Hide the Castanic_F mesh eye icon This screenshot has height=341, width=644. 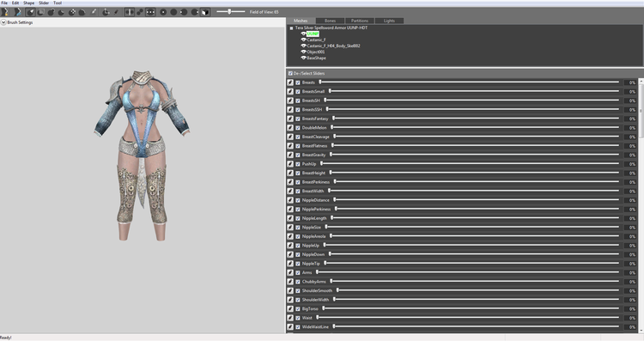[x=303, y=40]
